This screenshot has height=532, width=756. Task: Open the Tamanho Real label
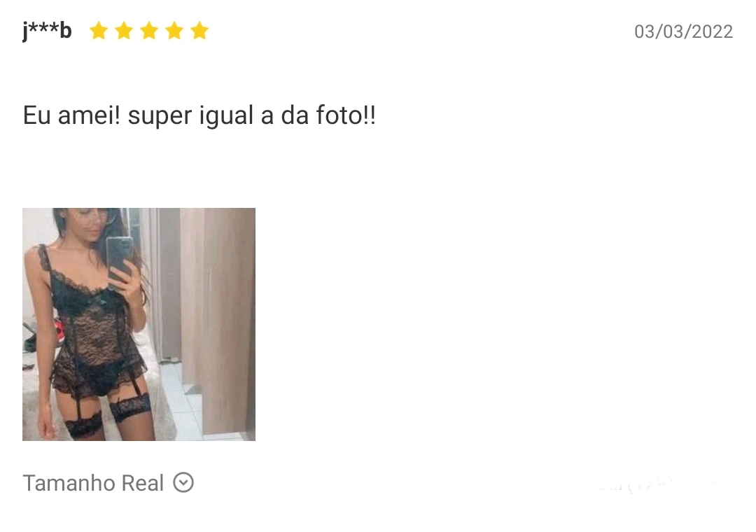[94, 483]
